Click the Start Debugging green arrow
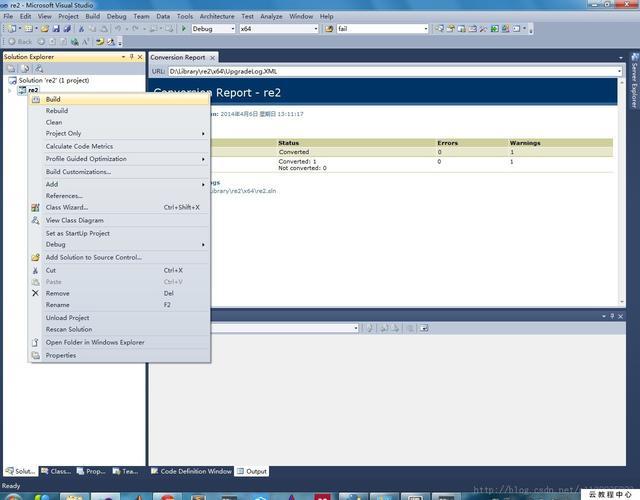640x500 pixels. pos(184,29)
